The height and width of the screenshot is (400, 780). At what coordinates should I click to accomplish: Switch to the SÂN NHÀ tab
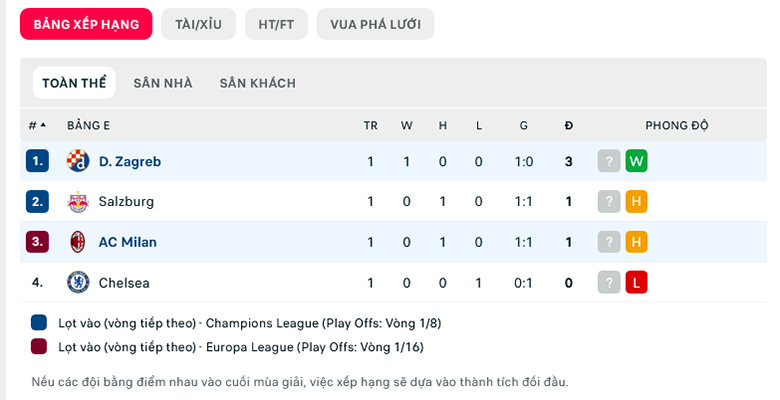coord(163,83)
